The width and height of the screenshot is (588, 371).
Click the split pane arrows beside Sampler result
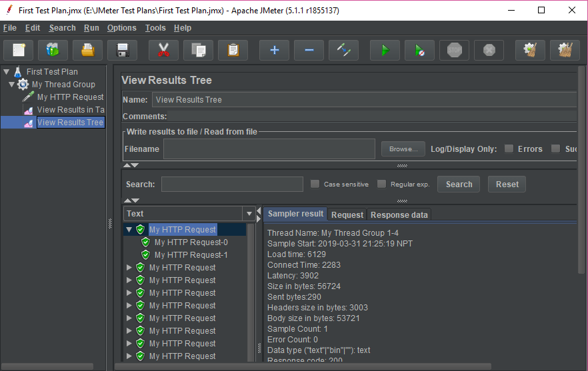point(259,215)
